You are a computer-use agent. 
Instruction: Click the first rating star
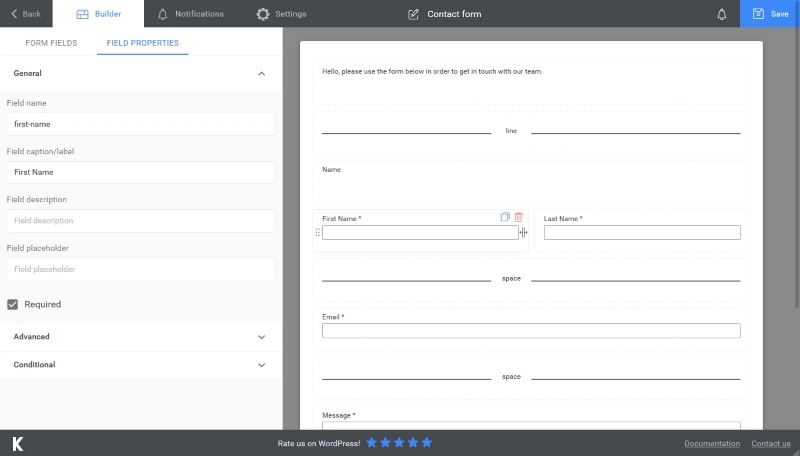click(x=372, y=443)
